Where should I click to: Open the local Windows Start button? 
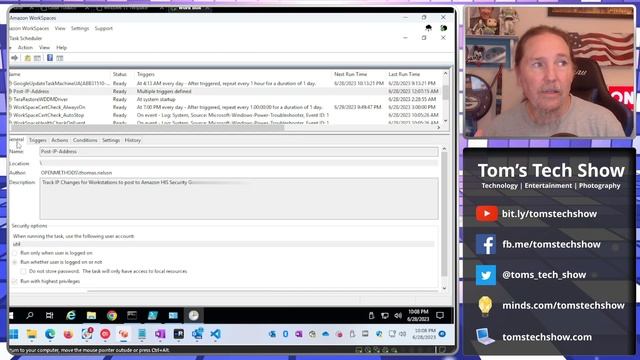pyautogui.click(x=13, y=334)
